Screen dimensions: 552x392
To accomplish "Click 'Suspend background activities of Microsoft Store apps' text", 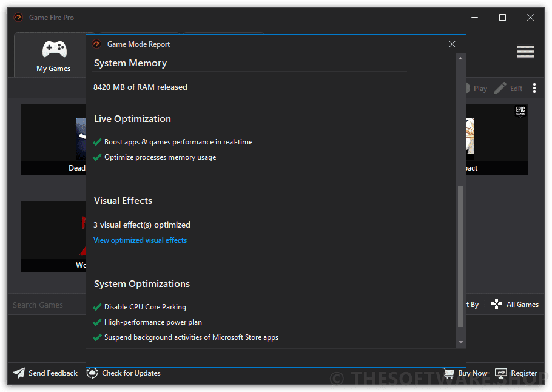I will click(x=191, y=337).
